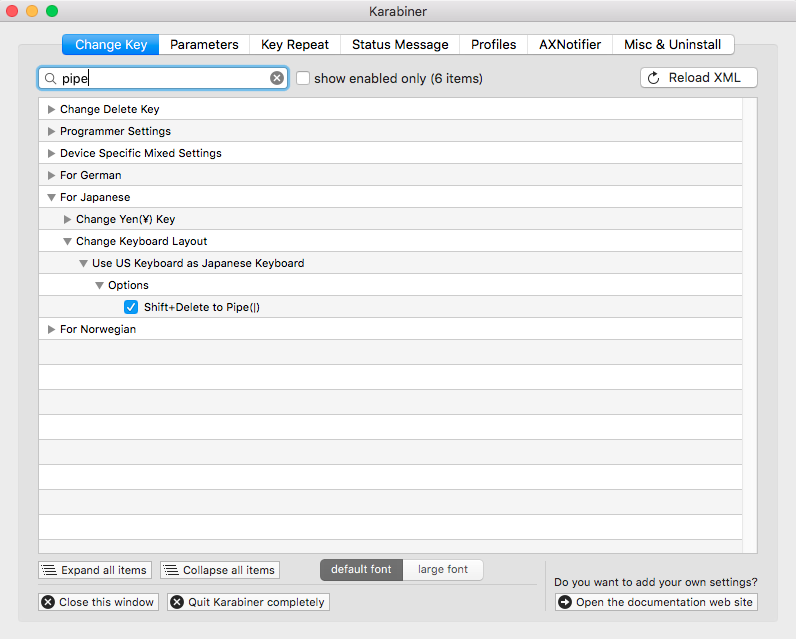This screenshot has height=639, width=796.
Task: Click the X icon on Close this window
Action: click(x=48, y=602)
